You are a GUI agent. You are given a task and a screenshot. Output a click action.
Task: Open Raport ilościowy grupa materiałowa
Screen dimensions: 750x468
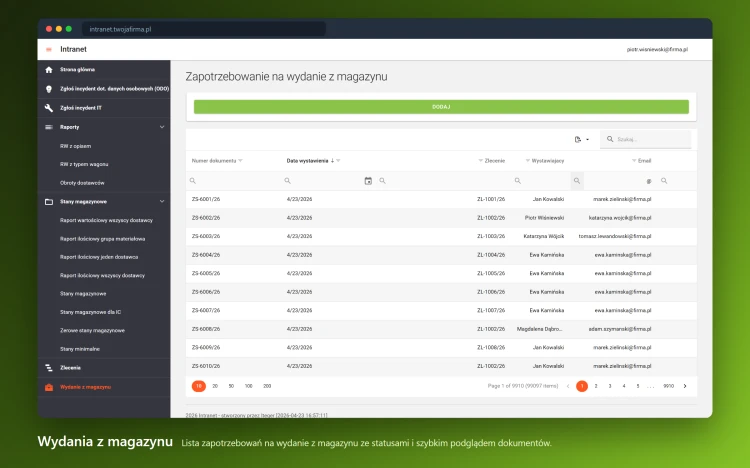(102, 239)
